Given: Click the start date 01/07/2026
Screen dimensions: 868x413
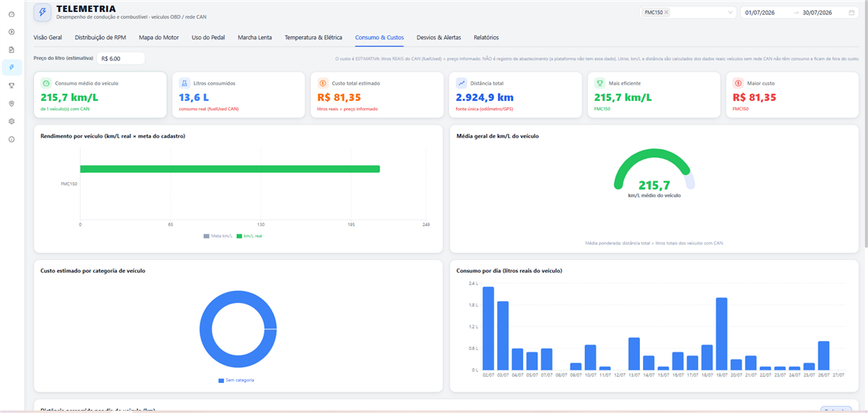Looking at the screenshot, I should point(759,12).
